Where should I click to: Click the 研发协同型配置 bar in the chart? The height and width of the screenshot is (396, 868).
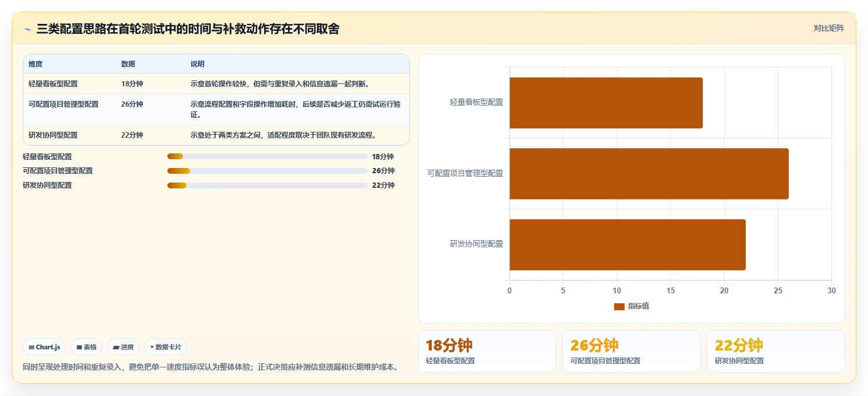pos(627,245)
